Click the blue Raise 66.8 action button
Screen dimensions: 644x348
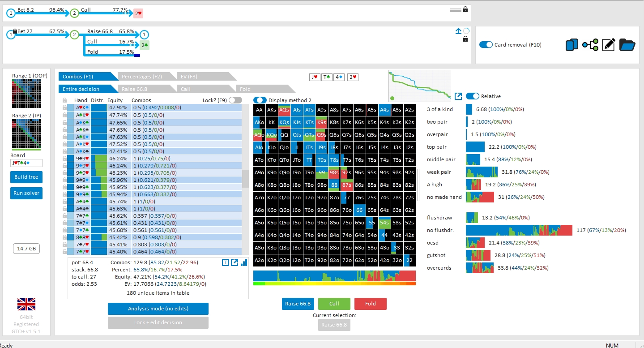pyautogui.click(x=299, y=304)
